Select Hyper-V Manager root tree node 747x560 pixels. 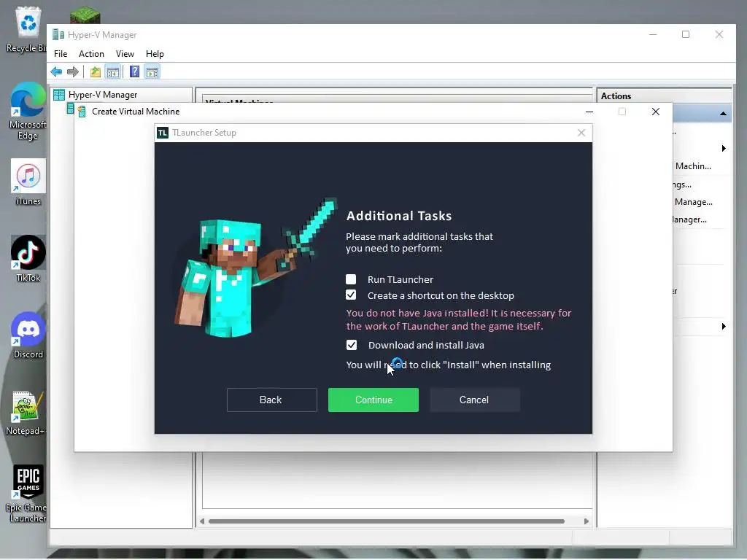(x=102, y=95)
